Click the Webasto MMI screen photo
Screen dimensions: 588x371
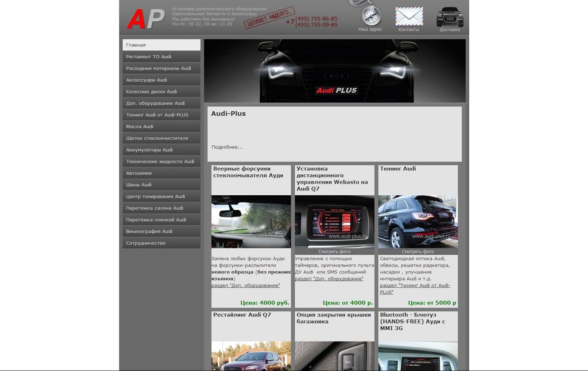335,222
